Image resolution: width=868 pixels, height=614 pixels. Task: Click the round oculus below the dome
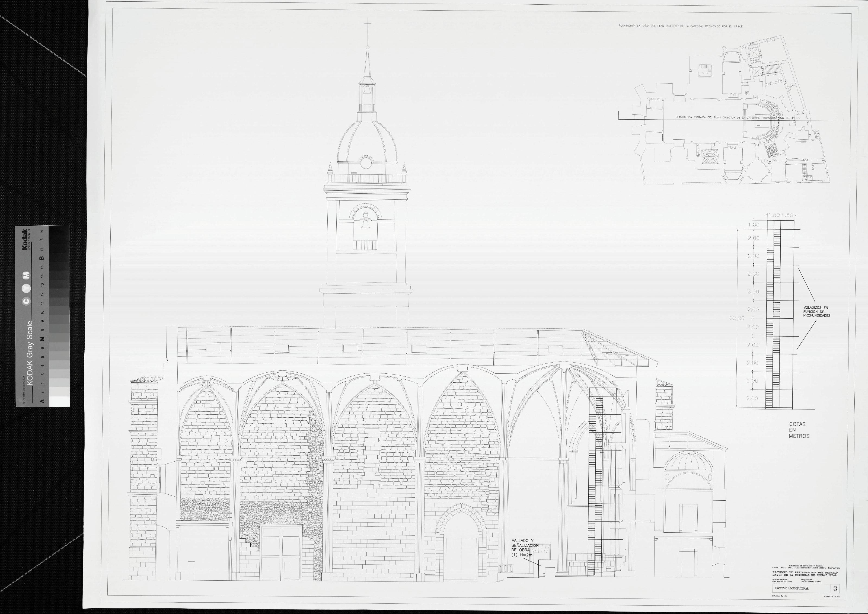coord(366,163)
